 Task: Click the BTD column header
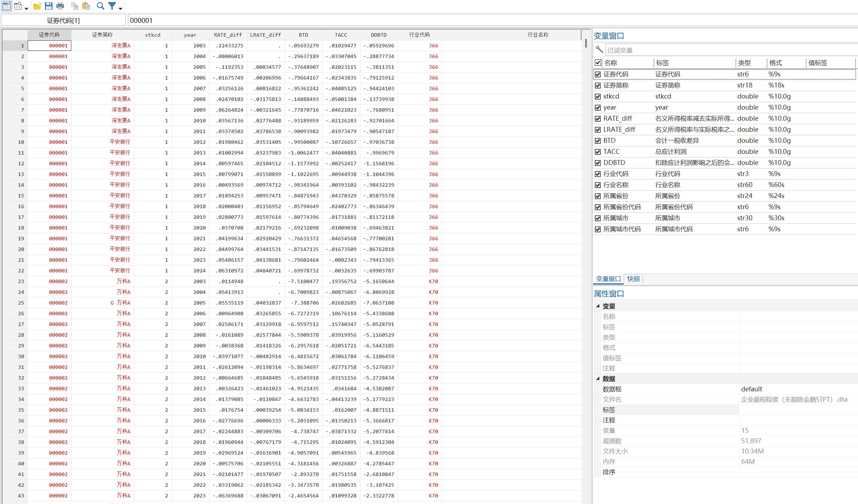click(x=303, y=35)
